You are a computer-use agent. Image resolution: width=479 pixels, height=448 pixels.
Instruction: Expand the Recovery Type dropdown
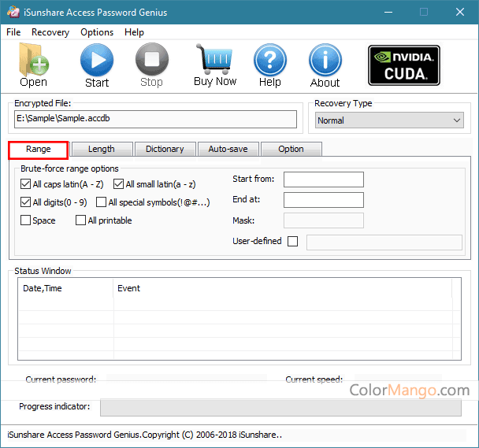(x=389, y=120)
